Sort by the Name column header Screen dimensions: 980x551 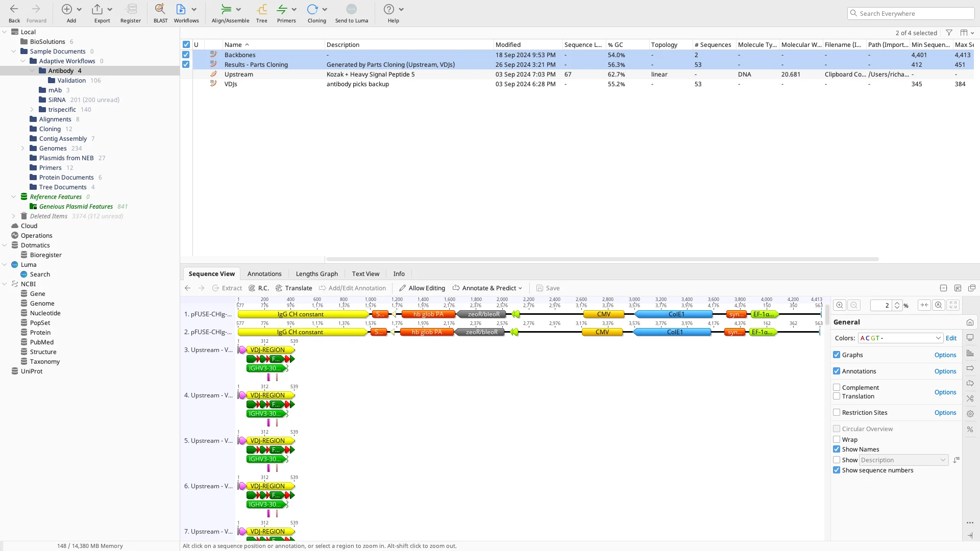click(273, 44)
